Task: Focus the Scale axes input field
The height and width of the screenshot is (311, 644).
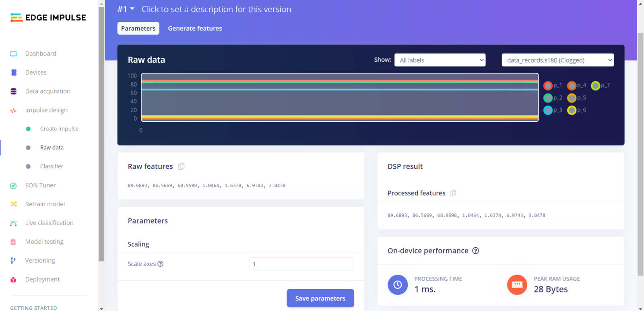Action: click(x=301, y=264)
